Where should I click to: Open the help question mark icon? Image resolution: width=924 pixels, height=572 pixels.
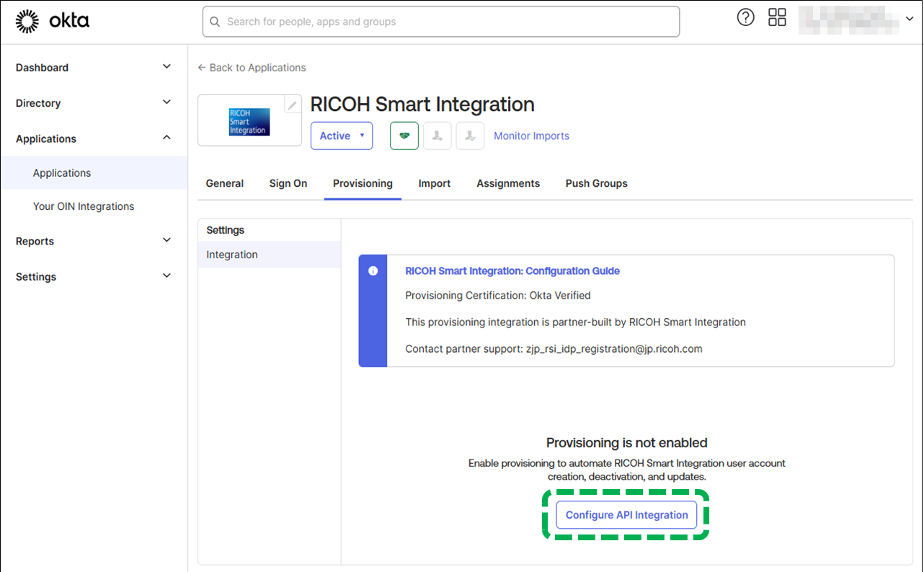pyautogui.click(x=745, y=18)
